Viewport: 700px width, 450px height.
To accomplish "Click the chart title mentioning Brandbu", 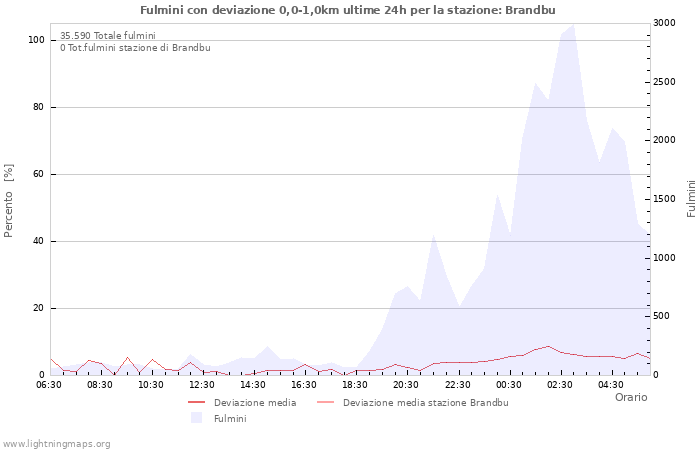I will [348, 10].
